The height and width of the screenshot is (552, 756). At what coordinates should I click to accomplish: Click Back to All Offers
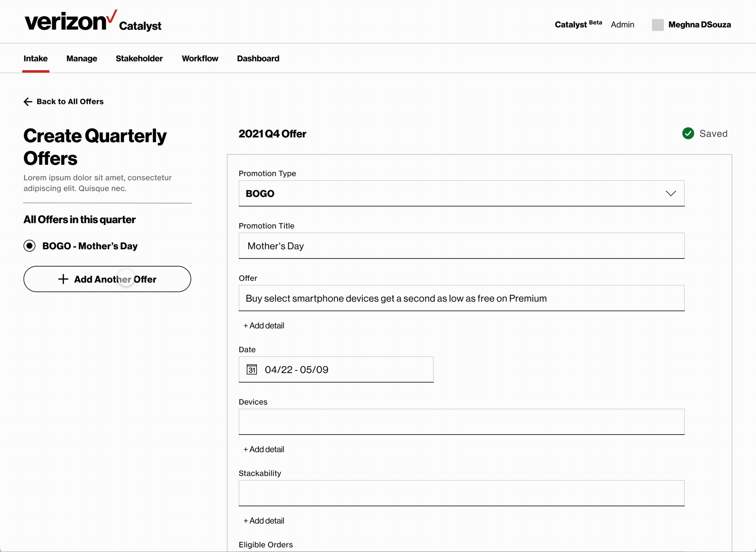coord(70,102)
